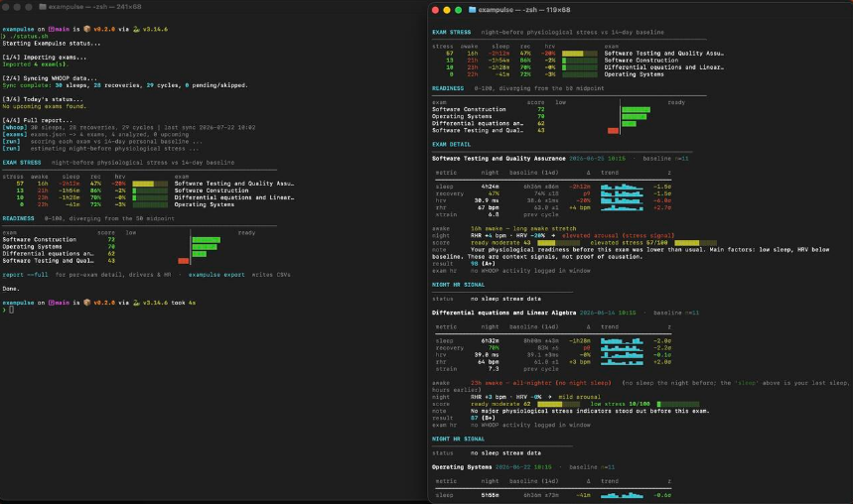This screenshot has width=853, height=504.
Task: Click the 'ready moderate 62' score text
Action: 500,405
